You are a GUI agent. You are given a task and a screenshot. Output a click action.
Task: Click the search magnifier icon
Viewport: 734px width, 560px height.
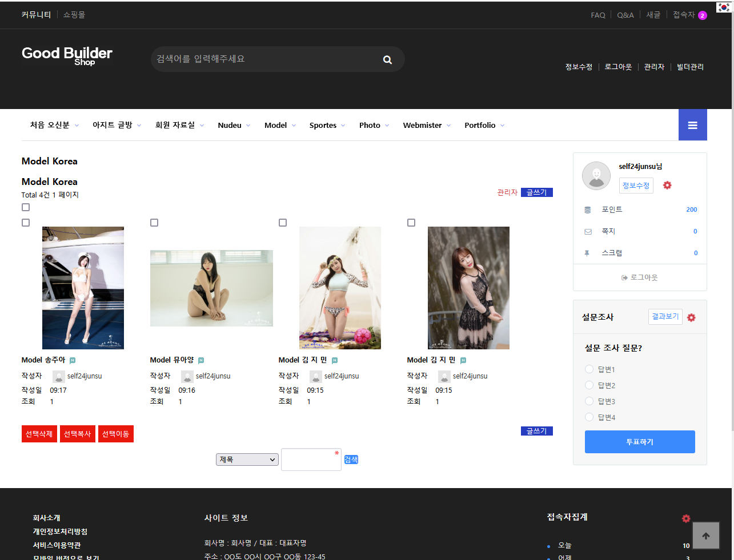387,60
